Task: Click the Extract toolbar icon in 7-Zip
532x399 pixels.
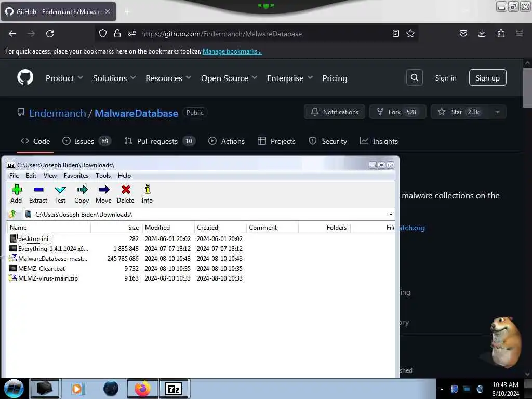Action: click(38, 194)
